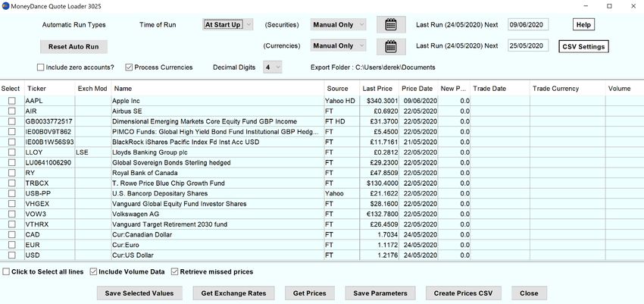Sort by the Name column header
Viewport: 644px width, 304px height.
click(x=217, y=89)
